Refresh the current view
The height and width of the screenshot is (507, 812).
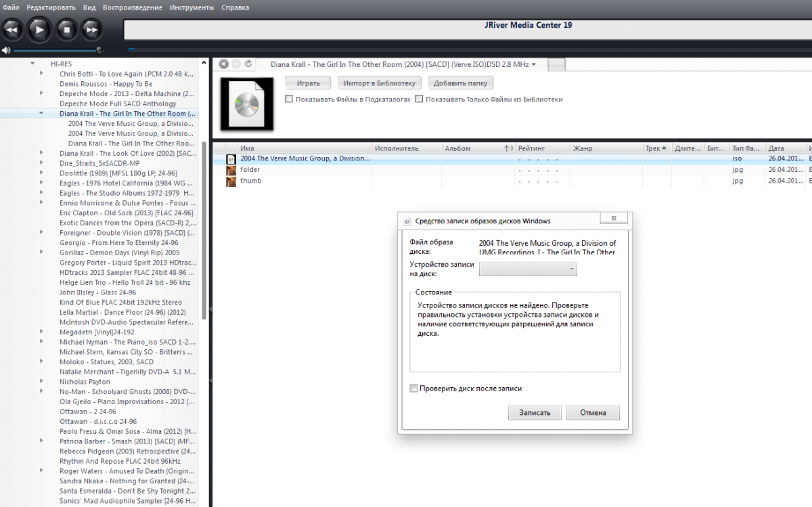click(249, 64)
